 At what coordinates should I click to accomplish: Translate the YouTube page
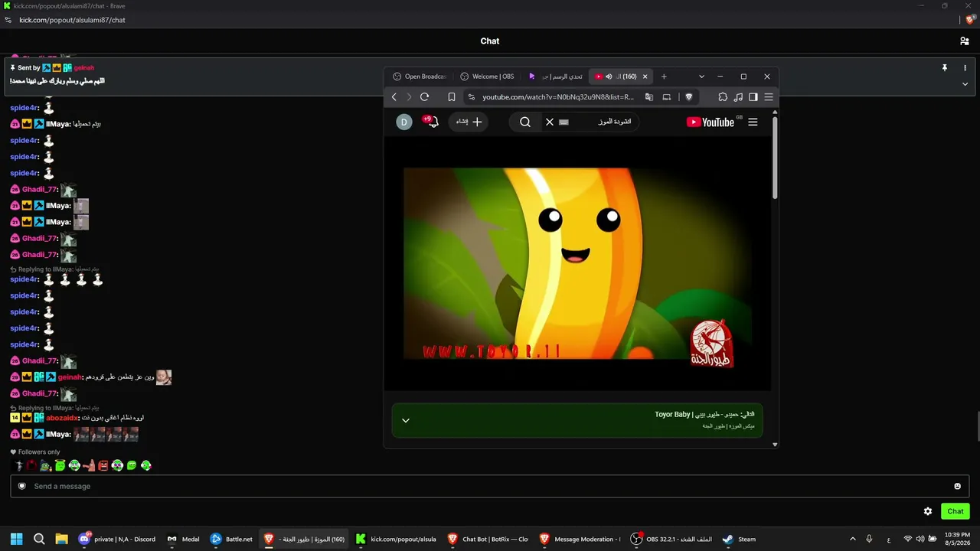pos(649,97)
